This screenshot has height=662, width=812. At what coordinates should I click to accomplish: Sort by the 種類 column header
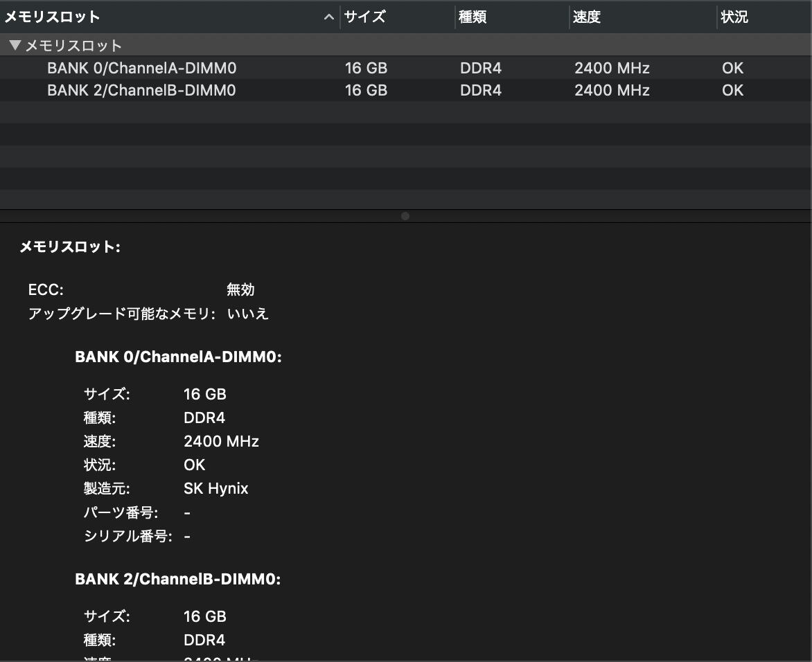473,17
